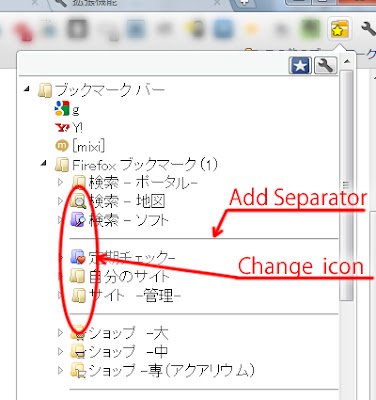Select the サイト -管理- row

coord(135,295)
